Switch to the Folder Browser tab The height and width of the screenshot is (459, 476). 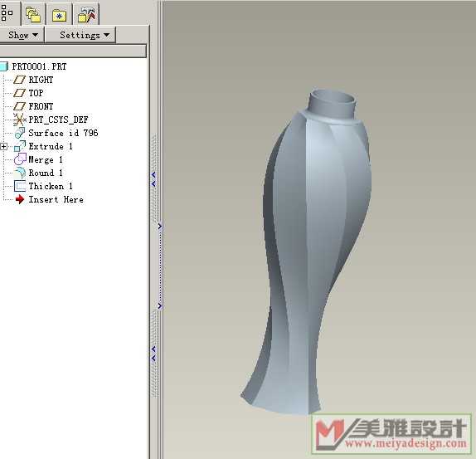(33, 14)
